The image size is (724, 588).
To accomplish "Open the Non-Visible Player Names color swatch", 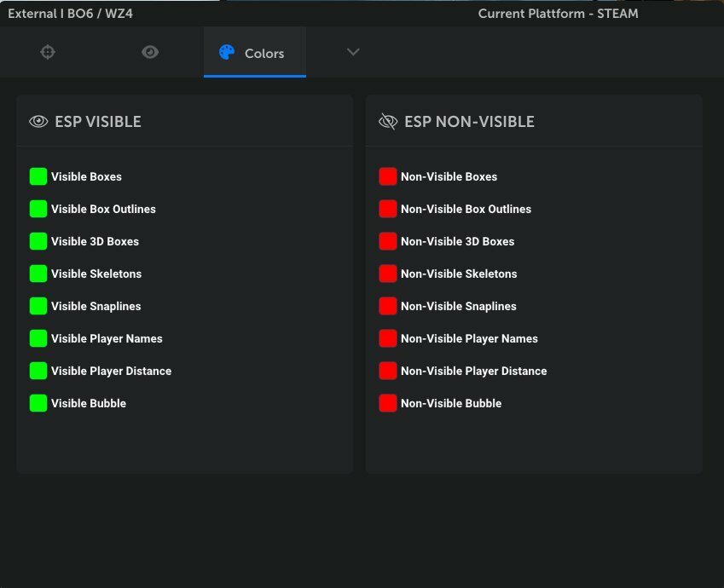I will click(388, 337).
